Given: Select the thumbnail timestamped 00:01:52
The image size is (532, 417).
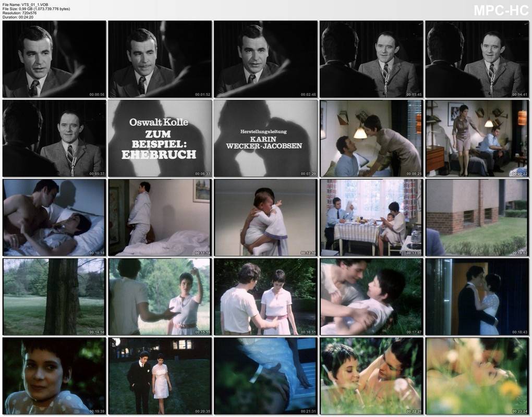Looking at the screenshot, I should click(x=160, y=59).
